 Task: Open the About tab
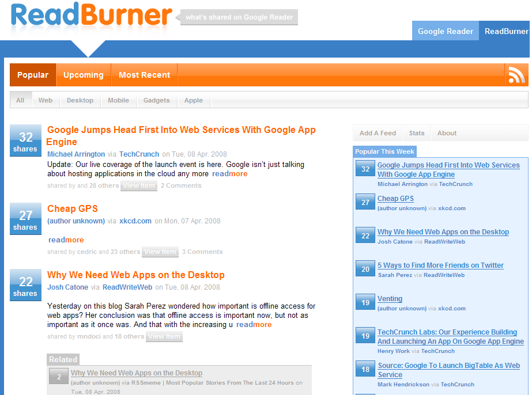[447, 133]
